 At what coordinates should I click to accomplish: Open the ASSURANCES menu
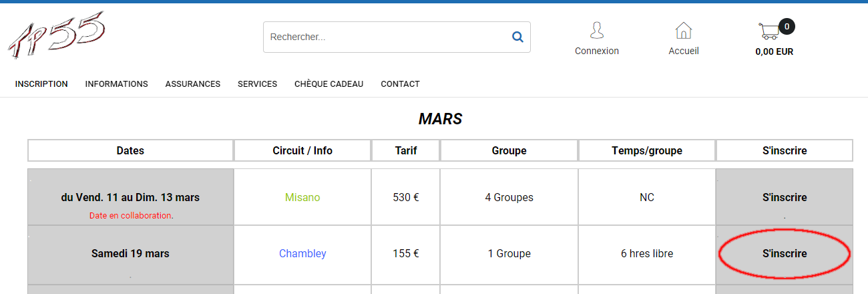click(x=193, y=84)
